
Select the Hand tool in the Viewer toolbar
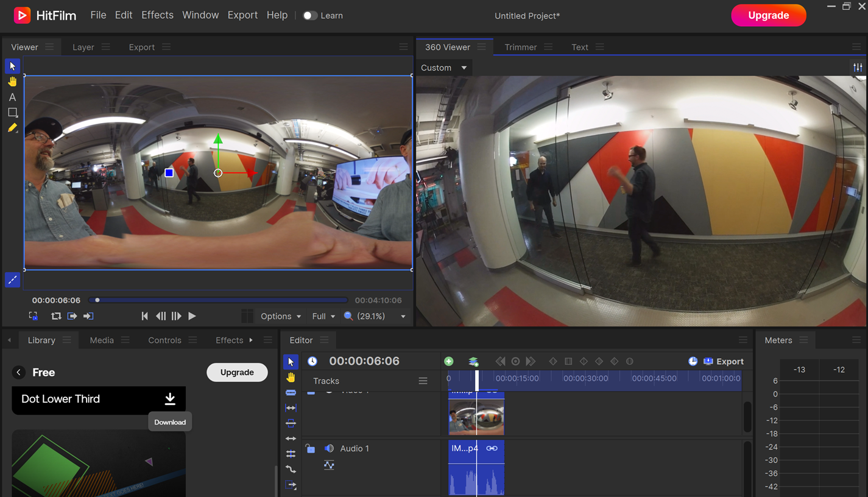pos(12,81)
